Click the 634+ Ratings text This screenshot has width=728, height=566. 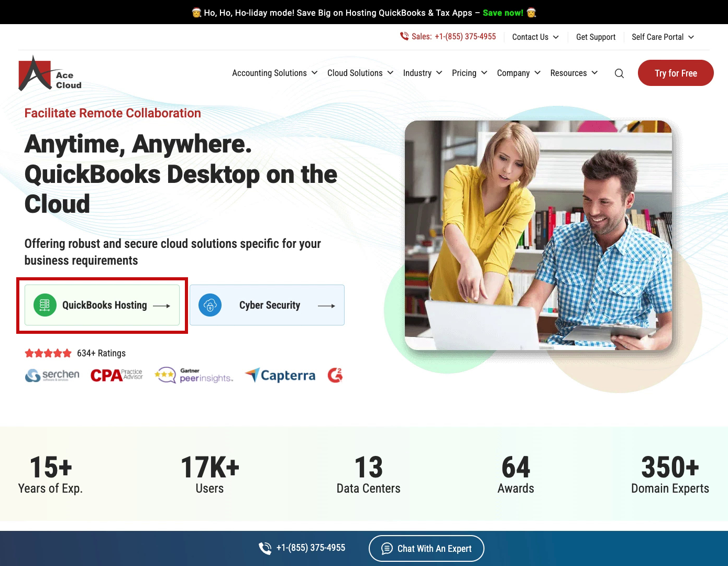(x=101, y=353)
